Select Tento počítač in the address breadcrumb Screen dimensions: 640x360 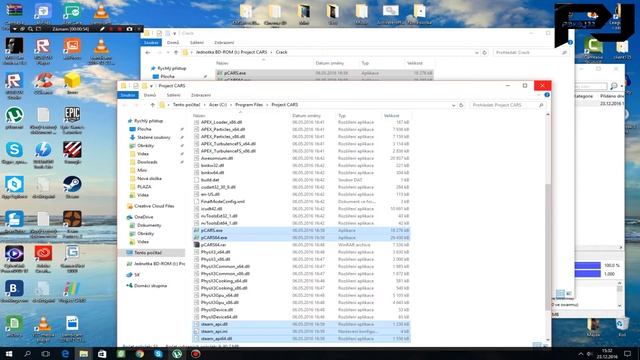click(187, 105)
